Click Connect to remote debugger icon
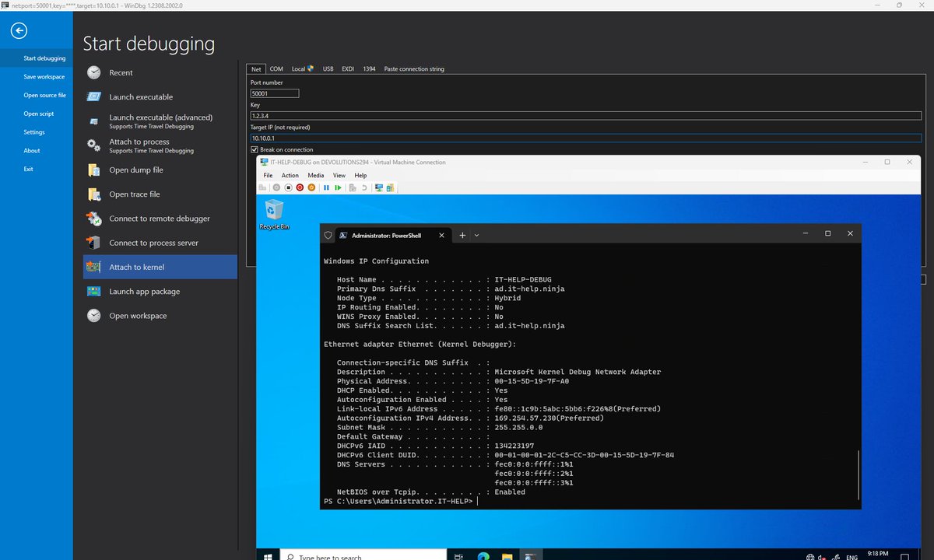934x560 pixels. tap(94, 219)
